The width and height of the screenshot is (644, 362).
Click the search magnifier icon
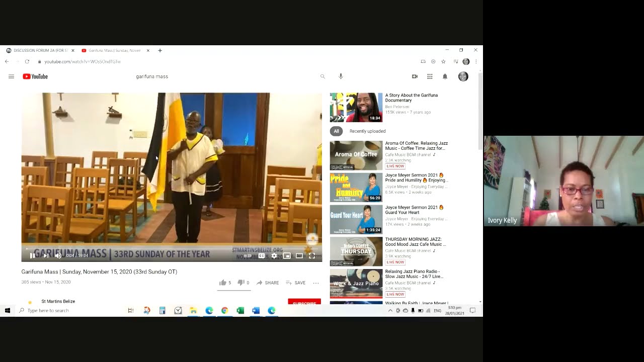tap(323, 76)
